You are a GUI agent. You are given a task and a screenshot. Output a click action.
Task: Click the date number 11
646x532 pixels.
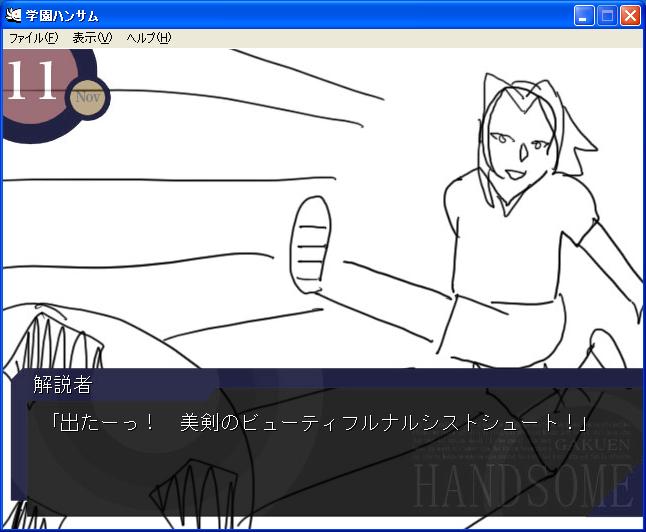pos(32,80)
